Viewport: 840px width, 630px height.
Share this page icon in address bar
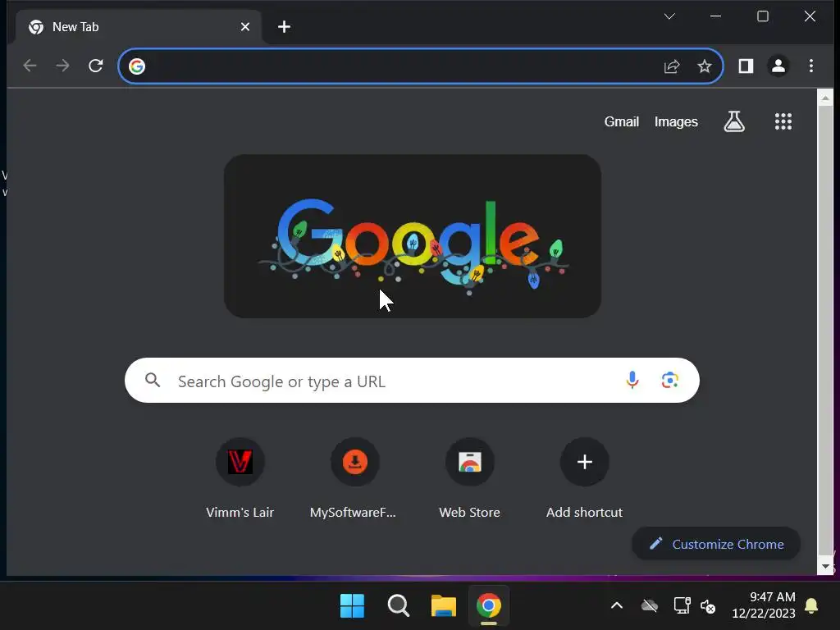pyautogui.click(x=672, y=66)
